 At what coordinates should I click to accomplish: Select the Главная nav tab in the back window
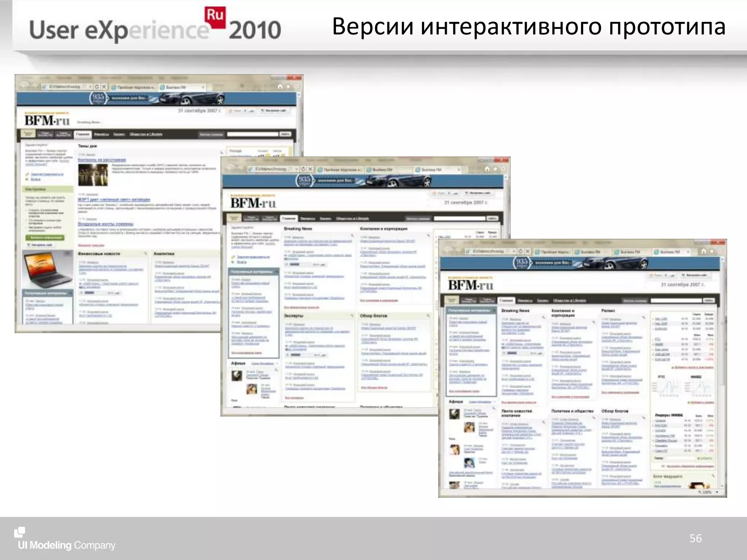tap(83, 134)
